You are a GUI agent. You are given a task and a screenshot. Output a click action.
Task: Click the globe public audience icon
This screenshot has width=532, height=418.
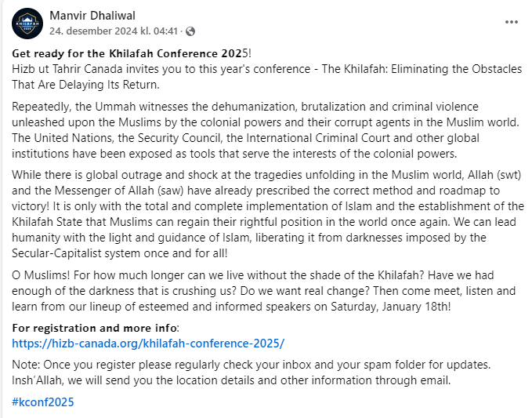coord(191,31)
